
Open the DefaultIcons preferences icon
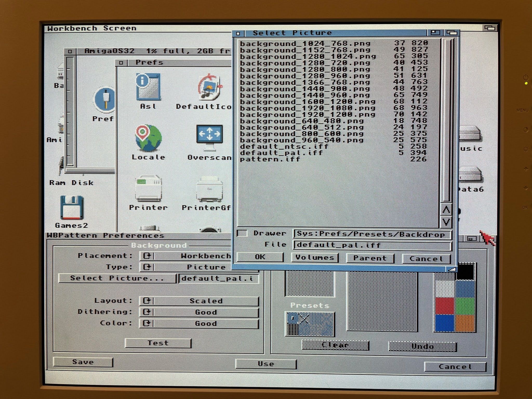210,87
